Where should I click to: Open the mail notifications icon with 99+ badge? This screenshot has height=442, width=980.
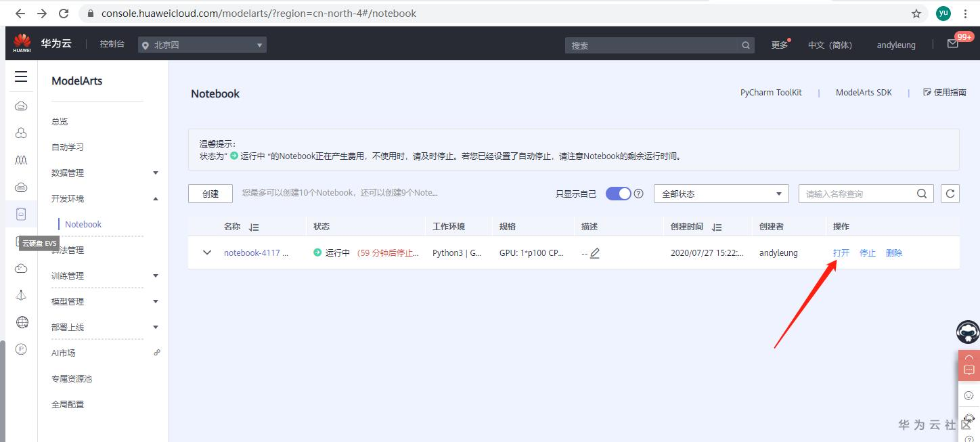pos(953,44)
